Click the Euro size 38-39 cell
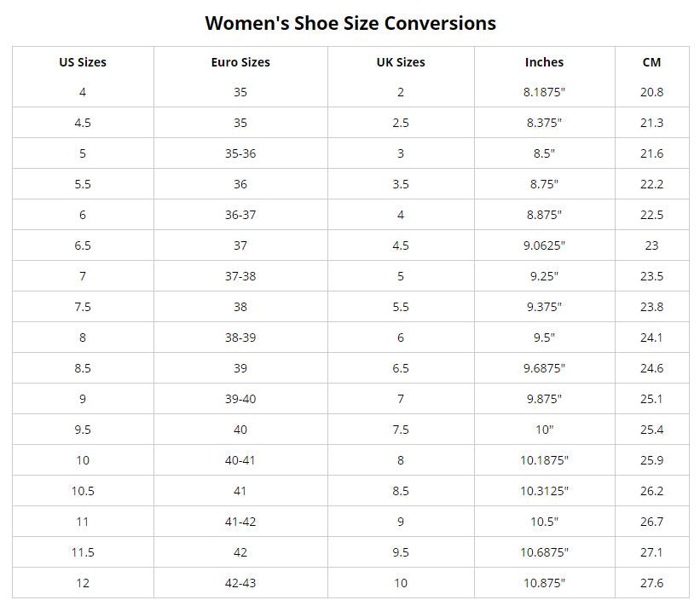This screenshot has width=700, height=606. [240, 338]
